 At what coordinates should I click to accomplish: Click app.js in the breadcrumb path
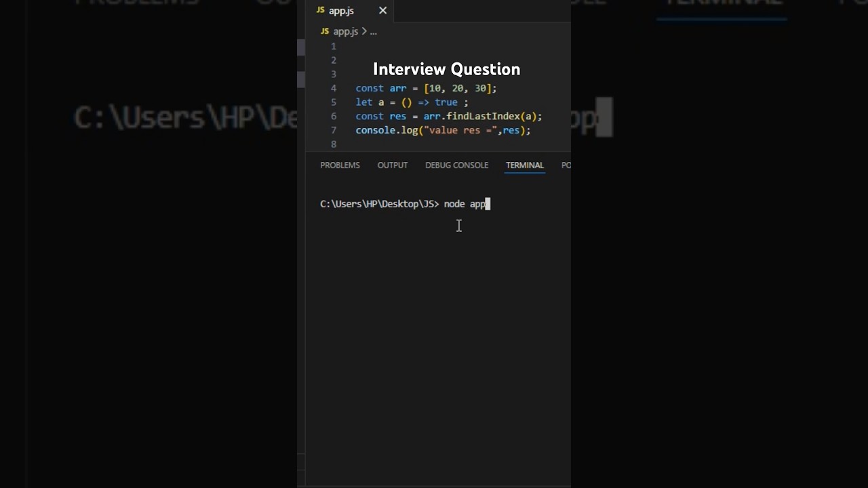[x=345, y=31]
